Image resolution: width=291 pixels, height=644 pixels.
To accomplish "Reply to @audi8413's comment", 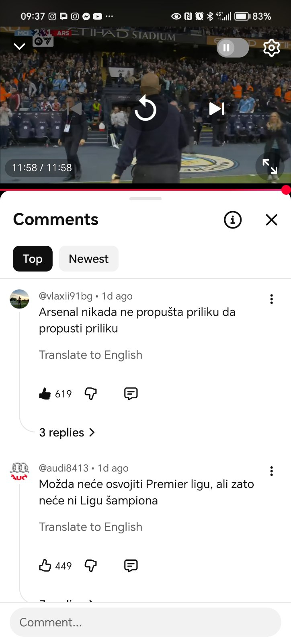I will (x=131, y=566).
